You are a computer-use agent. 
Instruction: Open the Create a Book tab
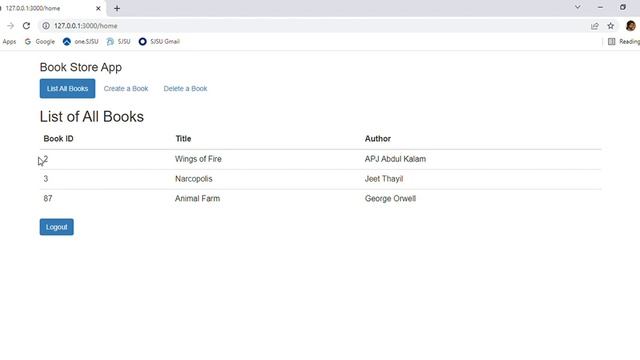coord(126,89)
